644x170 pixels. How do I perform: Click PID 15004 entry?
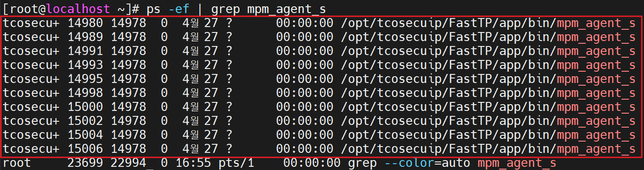pyautogui.click(x=85, y=135)
